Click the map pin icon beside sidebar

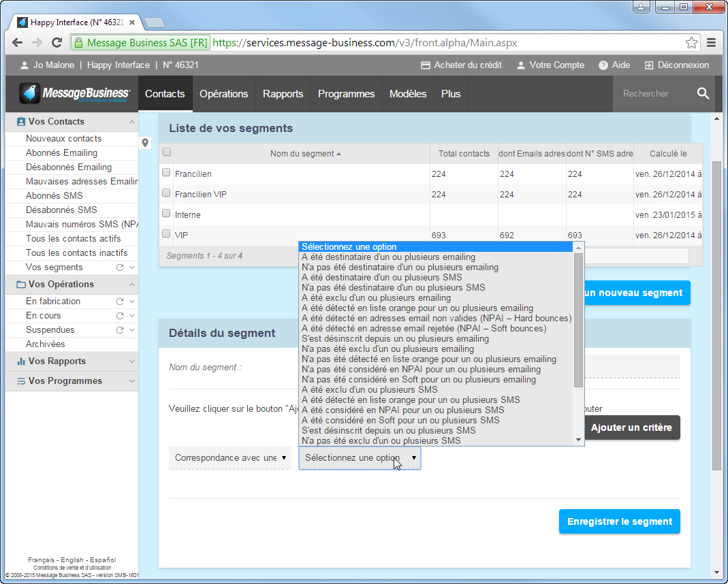point(145,143)
